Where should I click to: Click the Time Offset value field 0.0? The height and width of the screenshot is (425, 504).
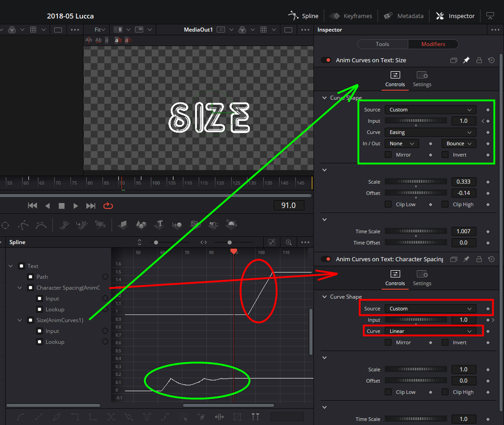463,243
